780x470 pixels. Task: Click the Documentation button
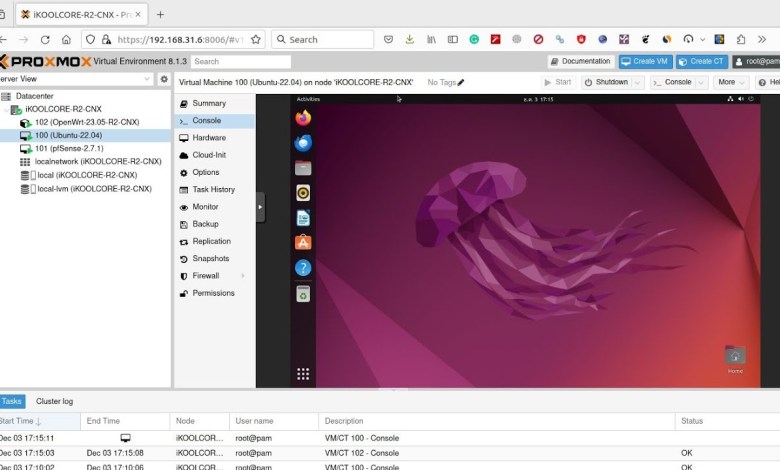point(581,61)
